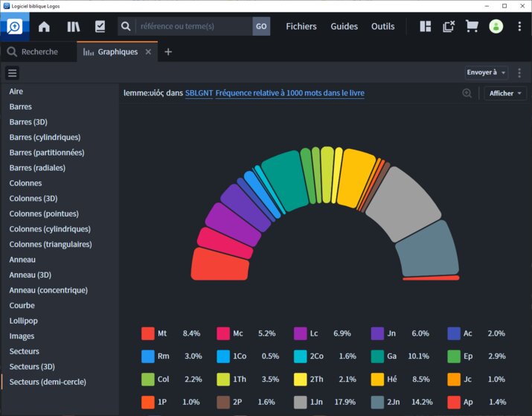This screenshot has height=416, width=532.
Task: Click Fréquence relative à 1000 mots link
Action: (x=289, y=93)
